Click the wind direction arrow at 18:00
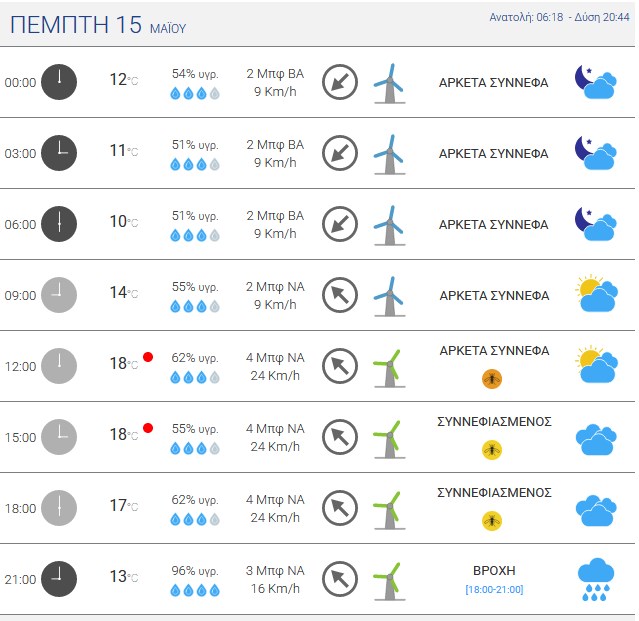 [340, 508]
